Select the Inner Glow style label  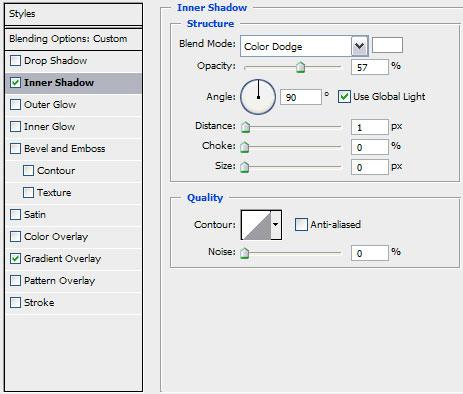point(49,127)
